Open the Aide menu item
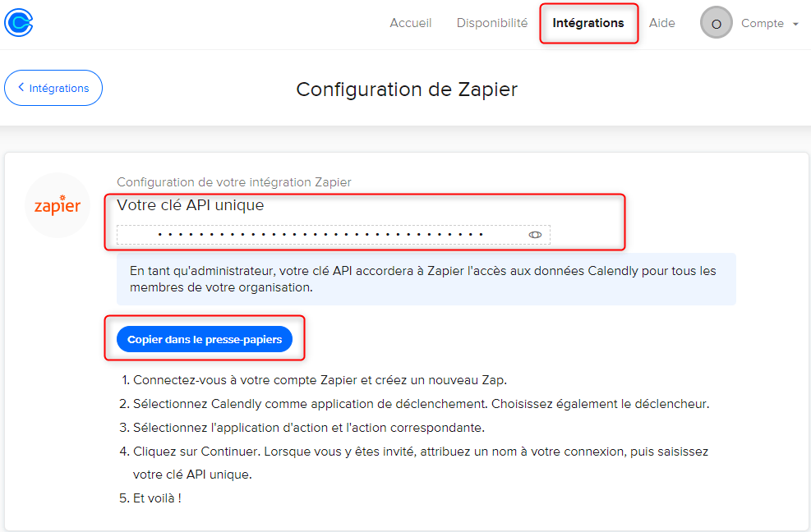Viewport: 811px width, 532px height. (x=661, y=23)
